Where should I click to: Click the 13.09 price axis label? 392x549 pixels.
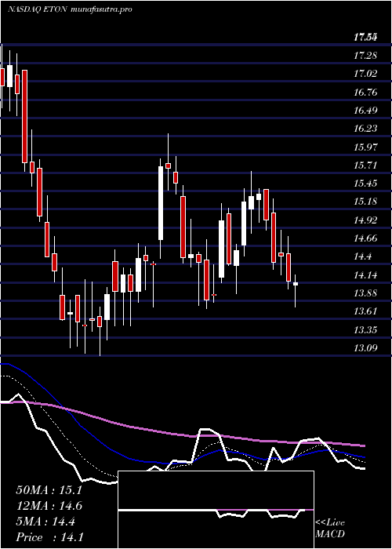pos(365,348)
